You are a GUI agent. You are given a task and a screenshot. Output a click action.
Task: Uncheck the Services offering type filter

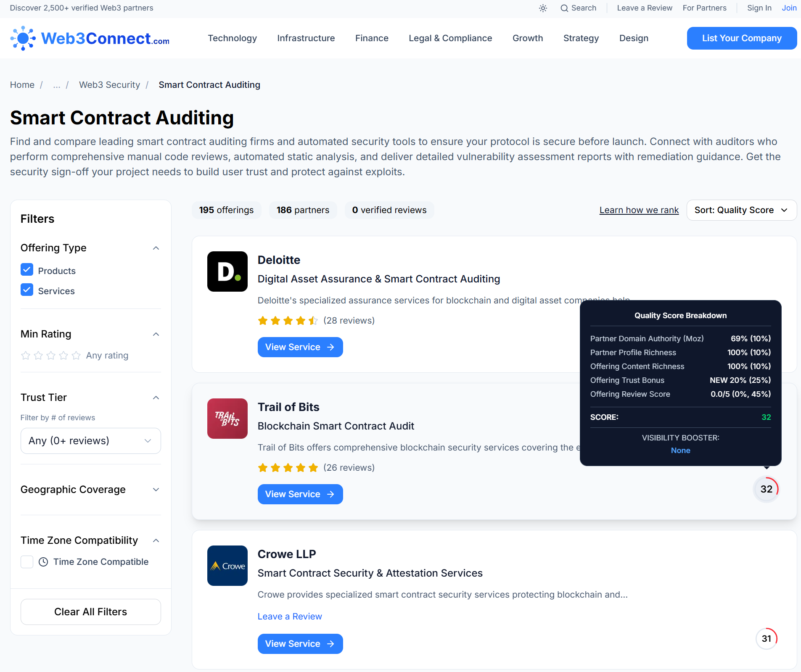(x=26, y=290)
